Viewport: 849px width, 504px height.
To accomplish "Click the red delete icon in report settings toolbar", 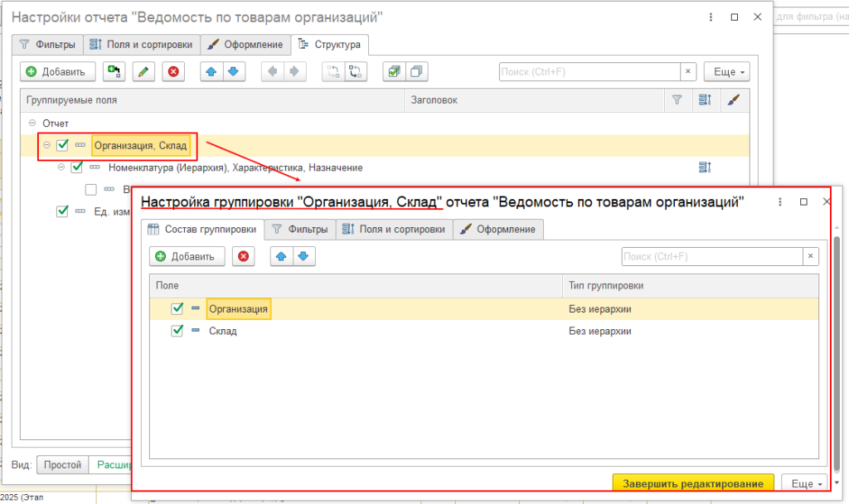I will (173, 72).
